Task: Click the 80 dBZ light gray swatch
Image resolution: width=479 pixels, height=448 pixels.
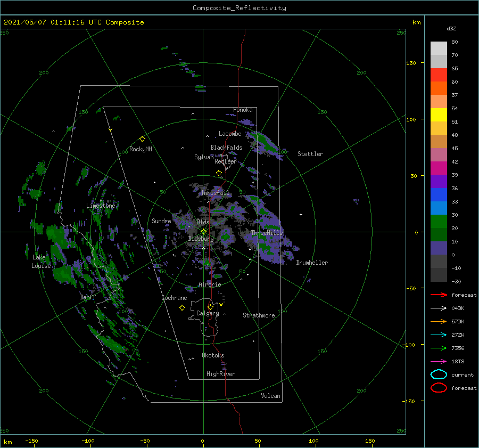Action: 439,48
